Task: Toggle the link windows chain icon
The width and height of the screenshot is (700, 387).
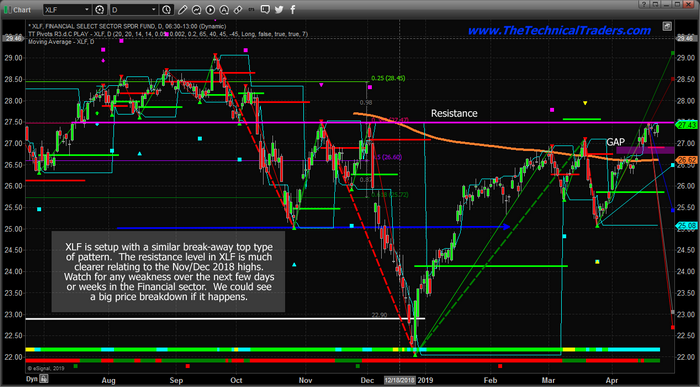Action: coord(238,9)
